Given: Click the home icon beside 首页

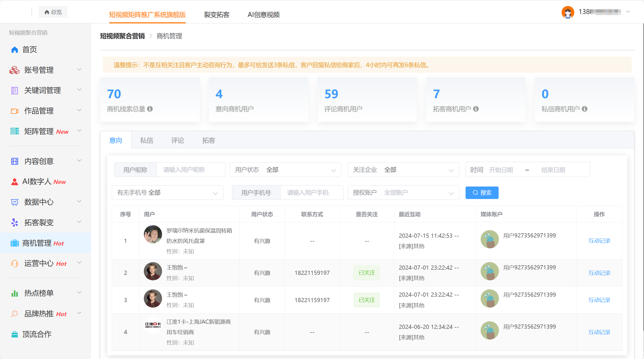Looking at the screenshot, I should (15, 50).
